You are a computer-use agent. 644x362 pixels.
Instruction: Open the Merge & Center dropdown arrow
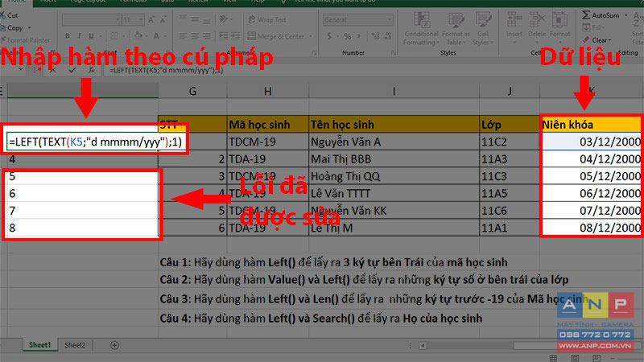(310, 36)
